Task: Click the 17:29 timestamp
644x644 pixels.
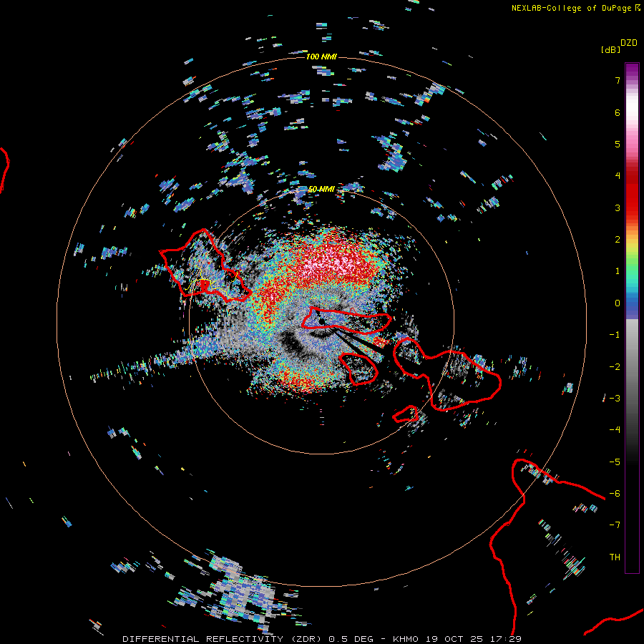Action: point(504,639)
